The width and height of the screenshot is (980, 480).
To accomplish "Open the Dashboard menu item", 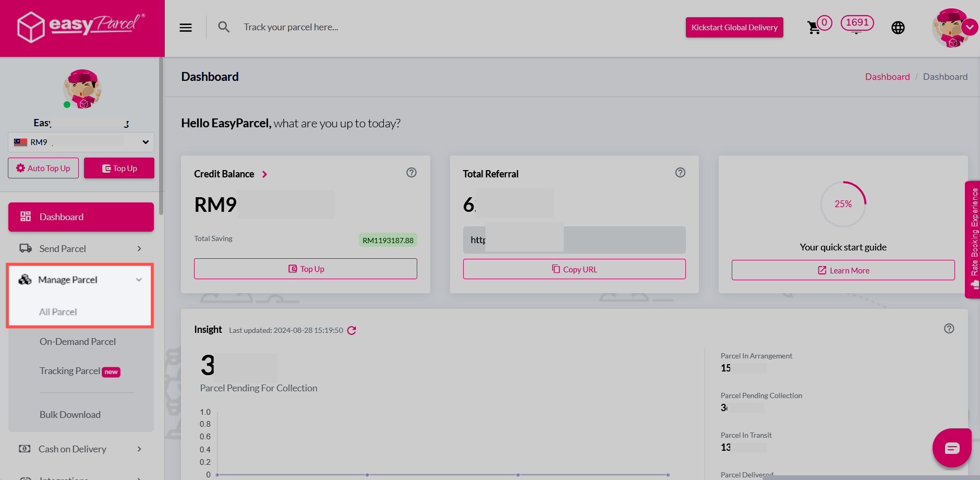I will pyautogui.click(x=81, y=217).
